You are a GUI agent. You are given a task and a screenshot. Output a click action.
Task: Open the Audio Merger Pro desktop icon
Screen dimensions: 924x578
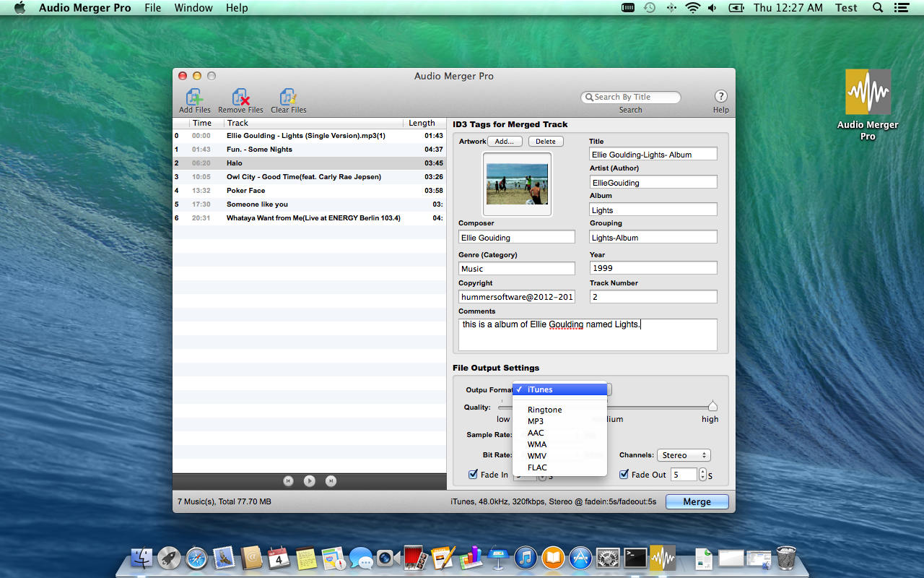point(868,92)
